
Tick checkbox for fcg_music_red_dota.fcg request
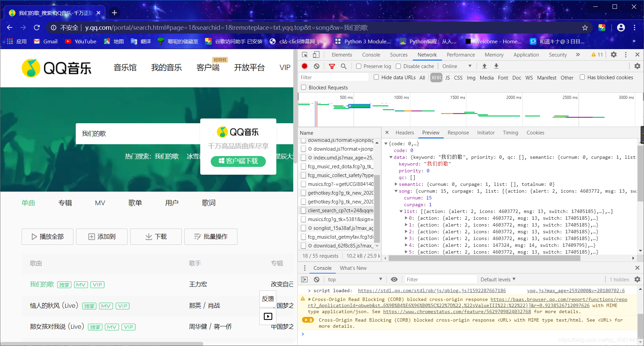(x=303, y=167)
